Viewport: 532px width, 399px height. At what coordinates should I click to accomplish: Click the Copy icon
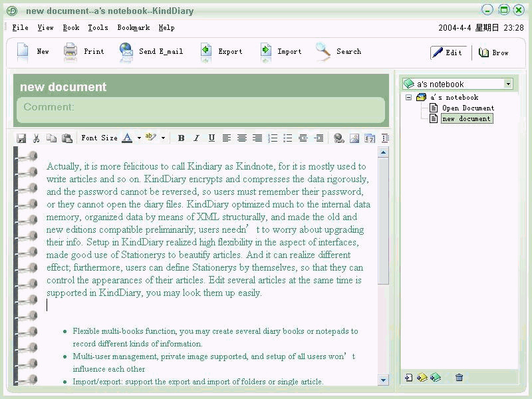[51, 138]
